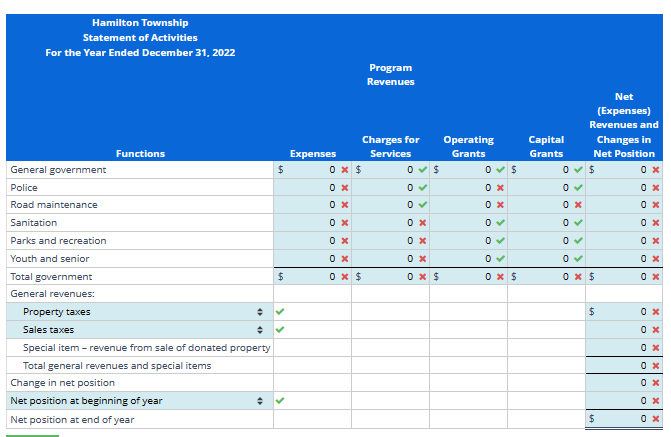Click green checkmark beside Net position at beginning
The image size is (671, 437).
click(280, 401)
